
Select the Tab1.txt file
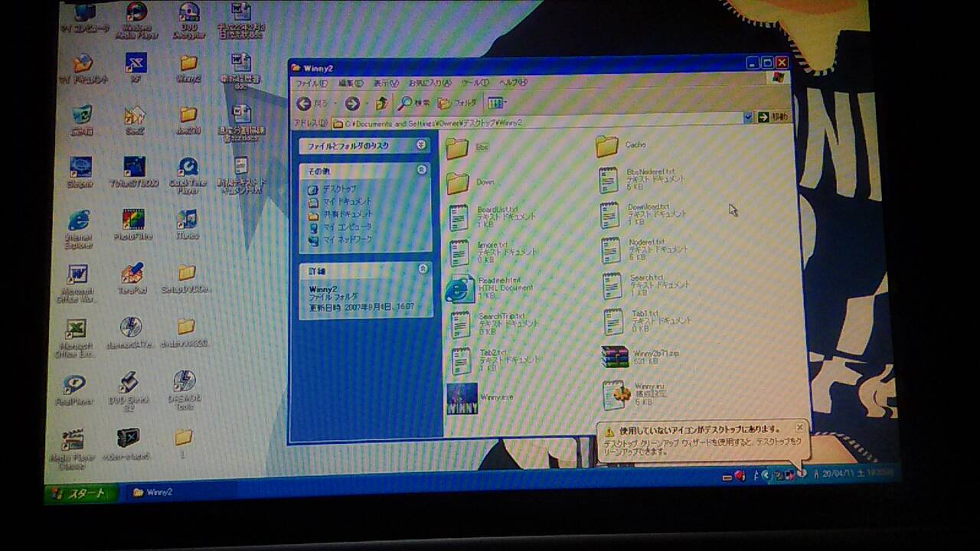point(613,321)
